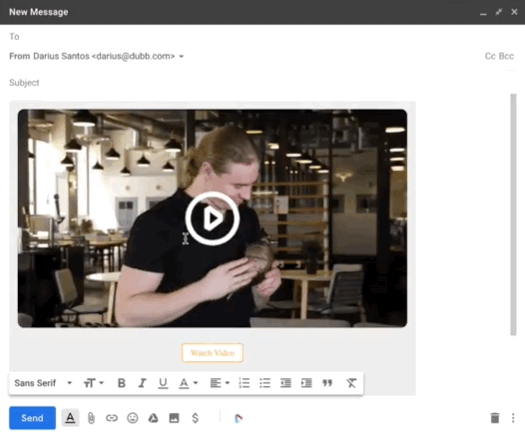Open the text size dropdown
This screenshot has height=436, width=525.
pos(93,383)
